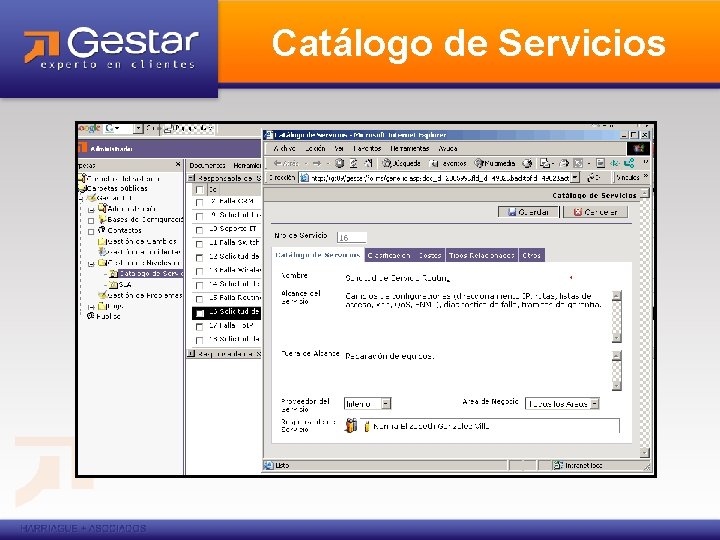
Task: Open Búsqueda in the IE toolbar
Action: [x=402, y=163]
